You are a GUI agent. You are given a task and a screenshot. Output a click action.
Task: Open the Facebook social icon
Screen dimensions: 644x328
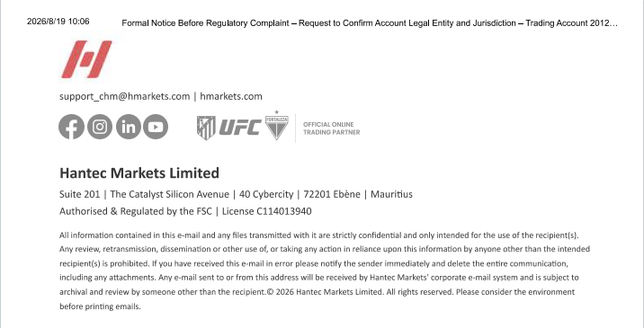[x=71, y=127]
